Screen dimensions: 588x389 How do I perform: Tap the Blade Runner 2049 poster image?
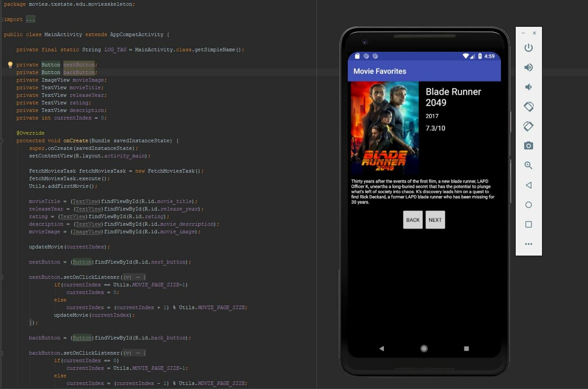click(x=385, y=128)
